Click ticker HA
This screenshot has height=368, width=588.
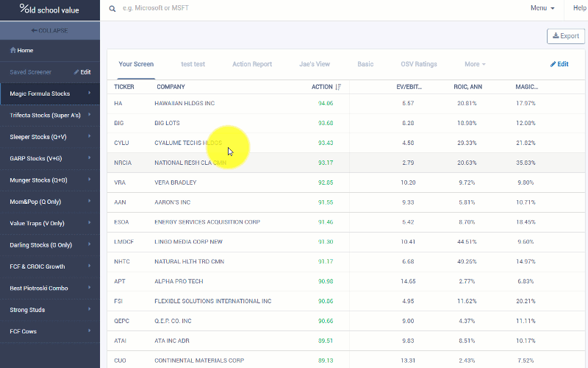point(118,103)
